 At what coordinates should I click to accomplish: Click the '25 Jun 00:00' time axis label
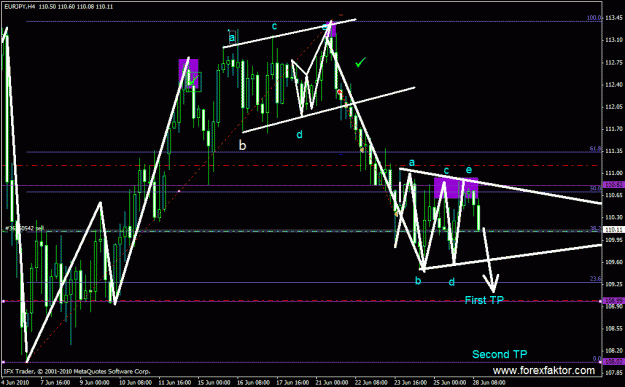450,383
